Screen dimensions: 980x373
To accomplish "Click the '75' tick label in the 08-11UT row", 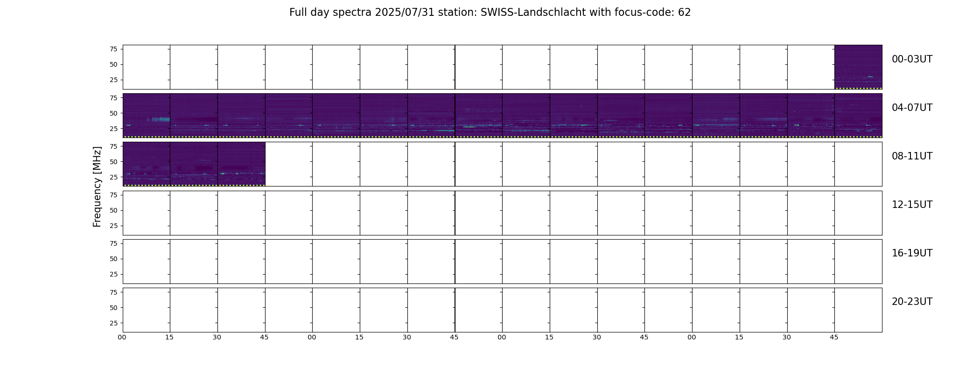I will coord(113,146).
